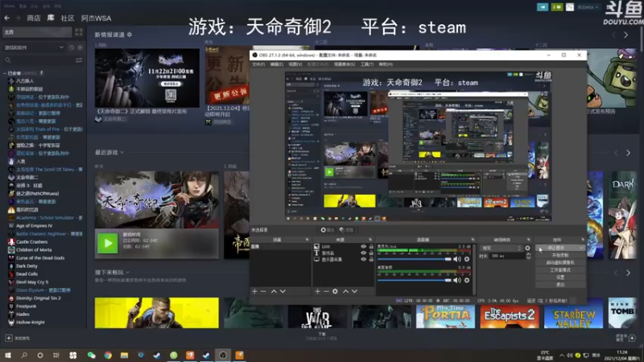Image resolution: width=644 pixels, height=362 pixels.
Task: Click taskbar search magnifier icon
Action: click(x=24, y=355)
